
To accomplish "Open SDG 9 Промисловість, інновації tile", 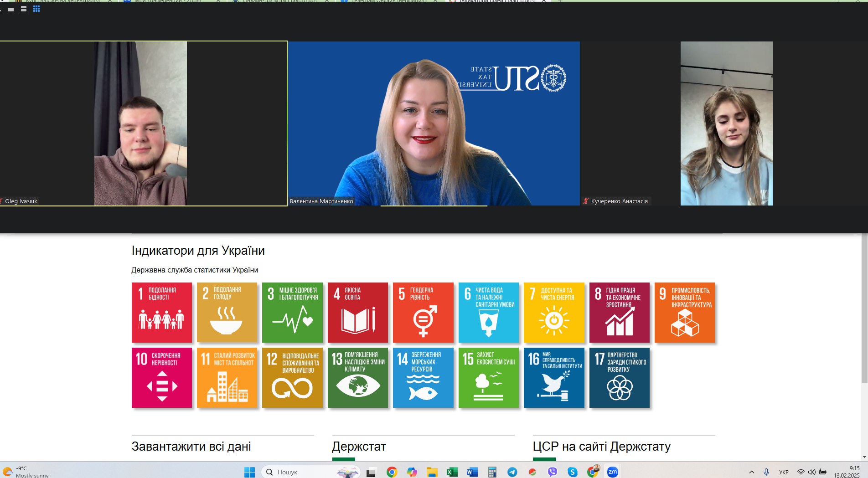I will pos(685,313).
